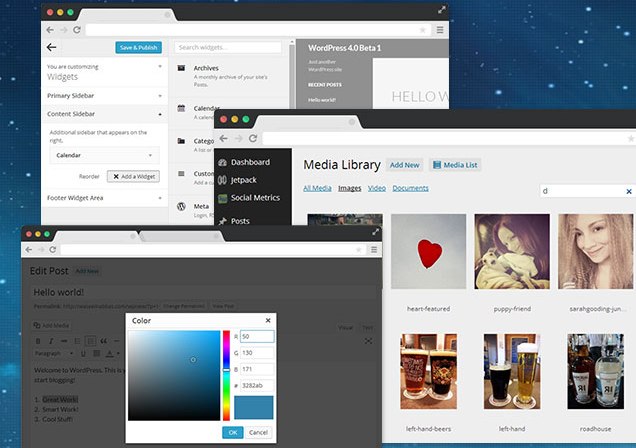The height and width of the screenshot is (448, 636).
Task: Toggle Underline in the editor toolbar
Action: [x=83, y=354]
